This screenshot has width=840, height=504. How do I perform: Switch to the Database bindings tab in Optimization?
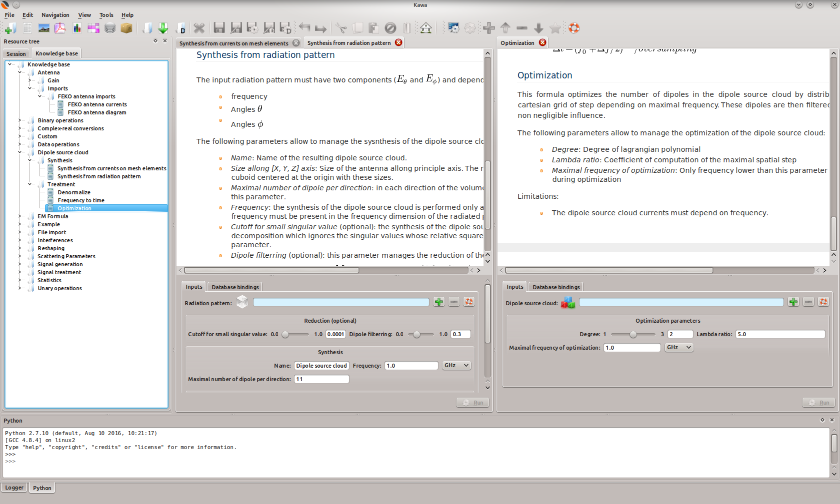[x=555, y=286]
